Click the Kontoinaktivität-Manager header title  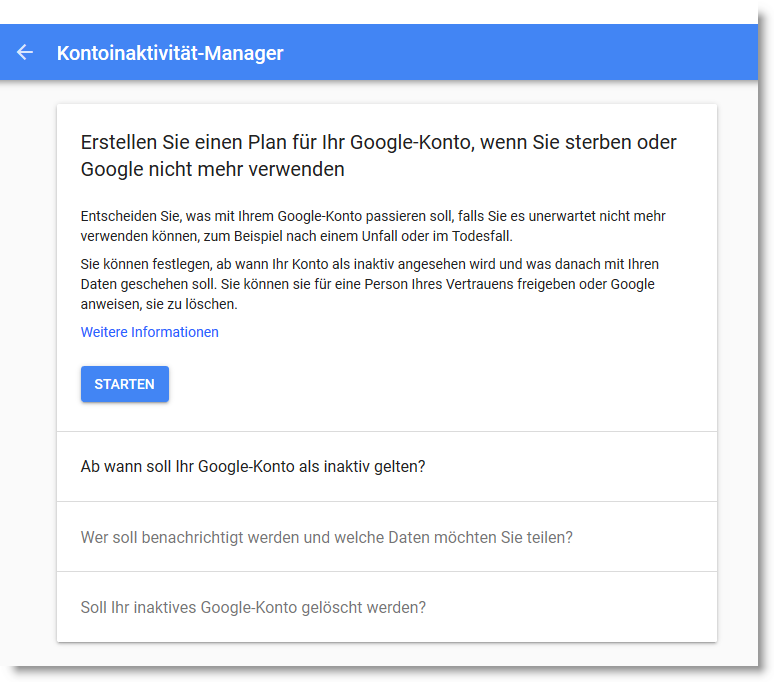tap(170, 53)
